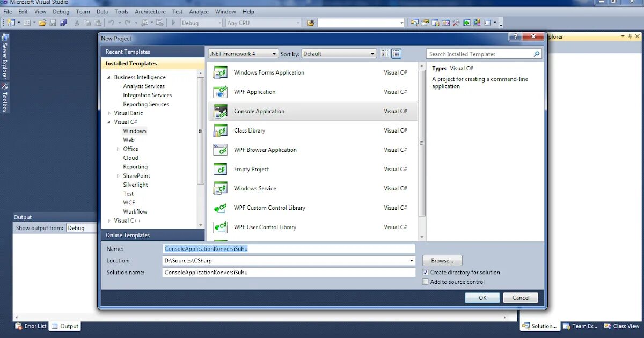Click the Copy toolbar icon
The image size is (644, 338).
tap(87, 23)
